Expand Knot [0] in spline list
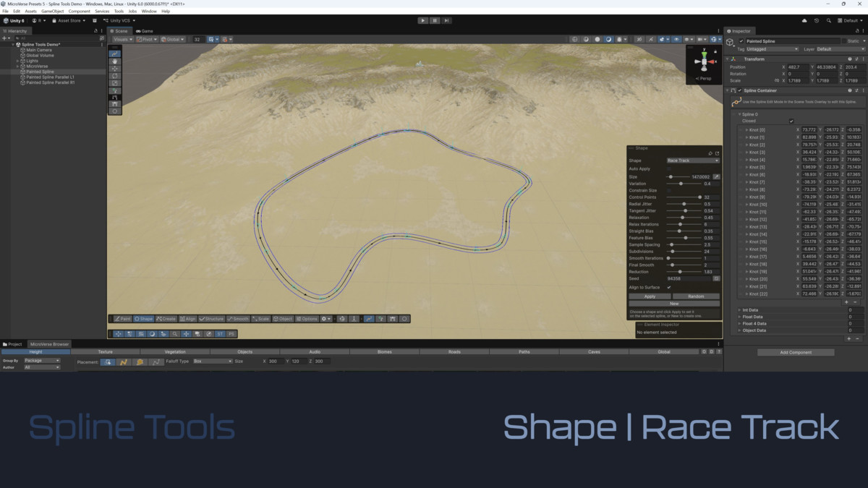This screenshot has height=488, width=868. click(746, 129)
